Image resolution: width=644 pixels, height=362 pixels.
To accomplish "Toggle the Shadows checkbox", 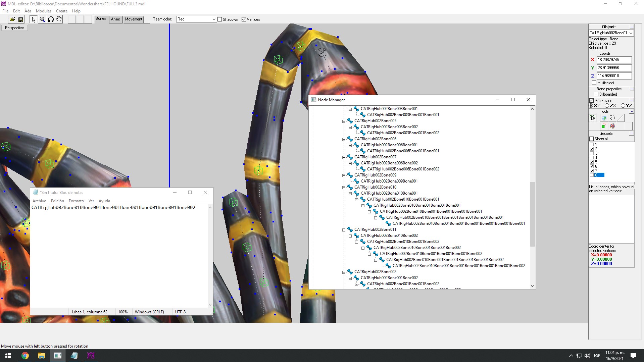I will point(220,19).
